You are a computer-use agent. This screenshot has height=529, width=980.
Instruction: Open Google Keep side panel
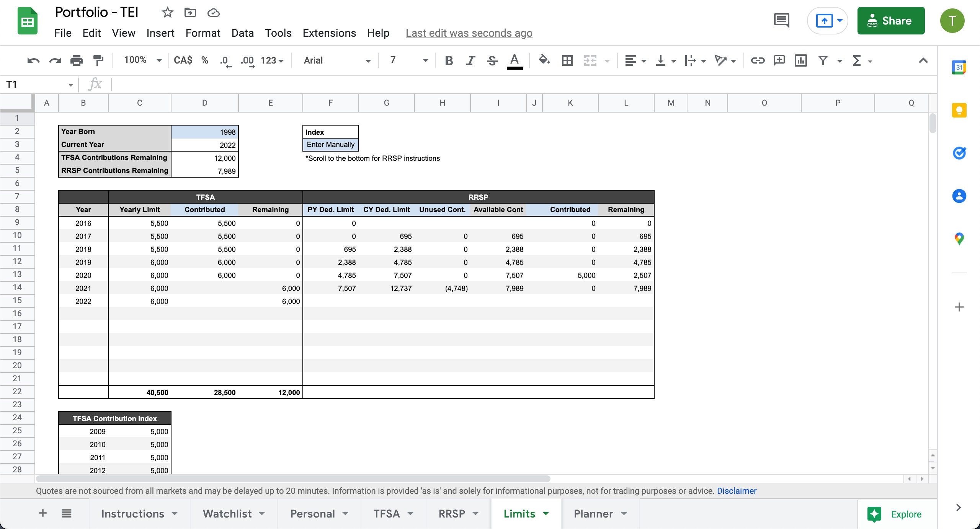click(959, 111)
